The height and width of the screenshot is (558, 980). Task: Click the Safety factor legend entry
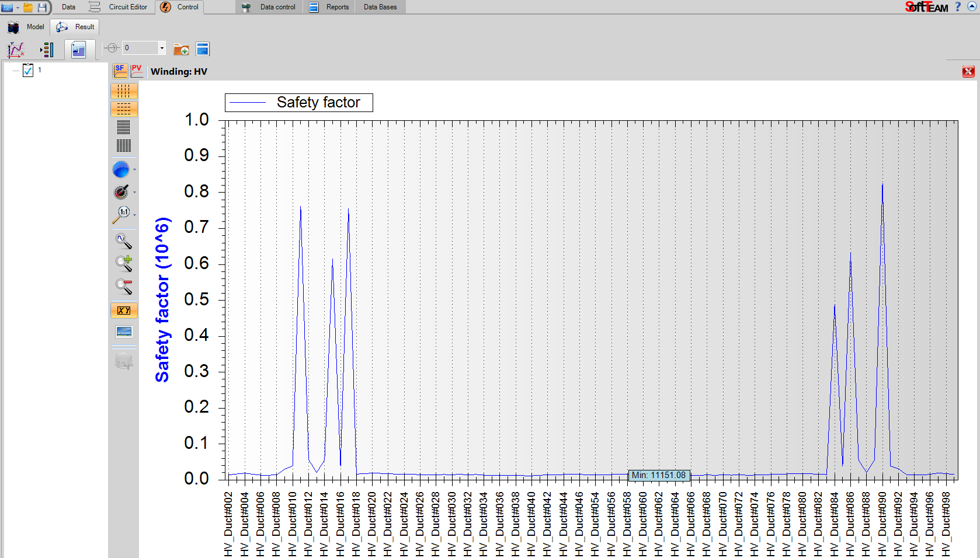tap(299, 103)
